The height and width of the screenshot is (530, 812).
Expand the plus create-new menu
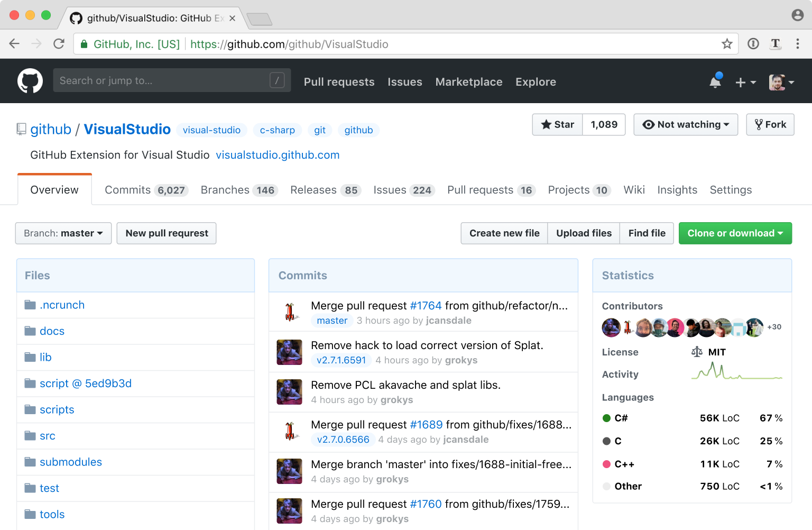point(745,82)
